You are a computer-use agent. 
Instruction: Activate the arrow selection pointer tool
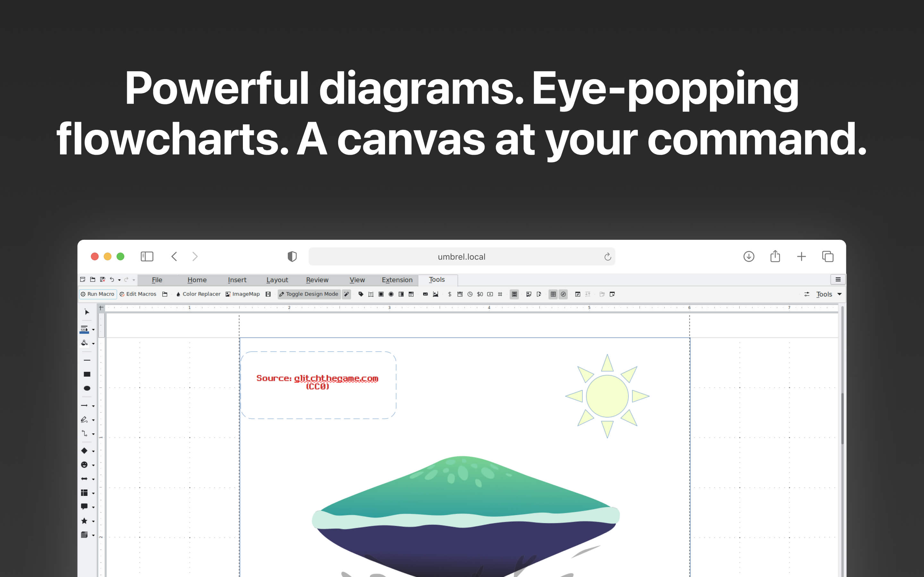87,312
